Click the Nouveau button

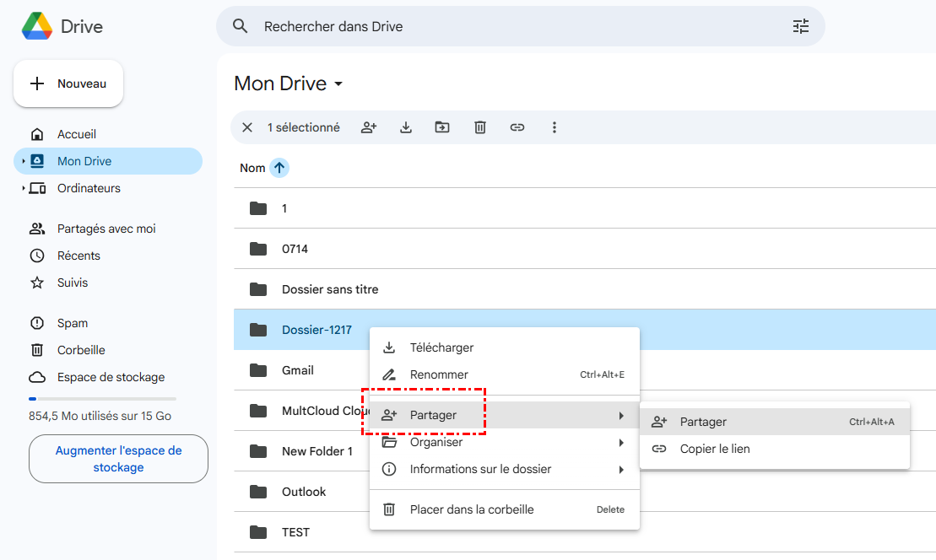pyautogui.click(x=68, y=83)
